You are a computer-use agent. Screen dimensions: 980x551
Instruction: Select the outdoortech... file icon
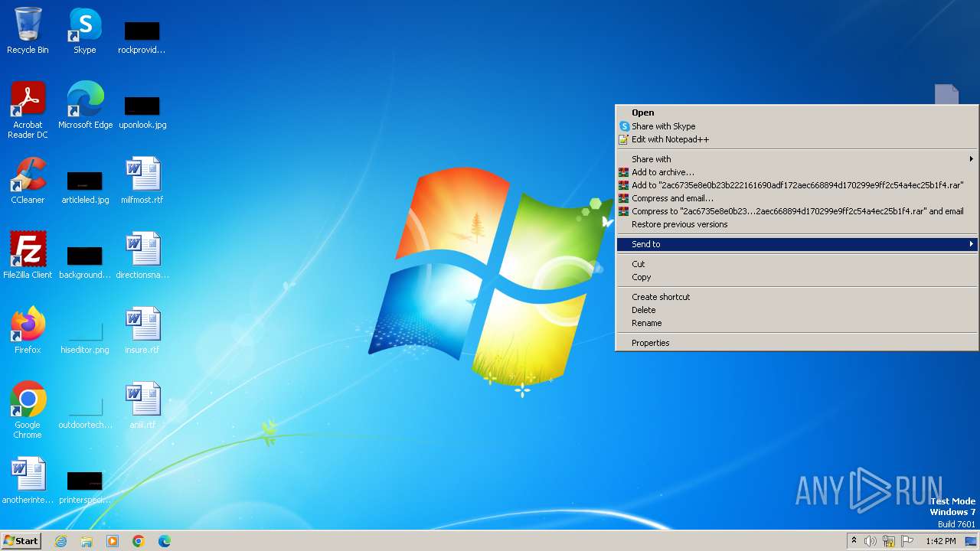tap(85, 412)
